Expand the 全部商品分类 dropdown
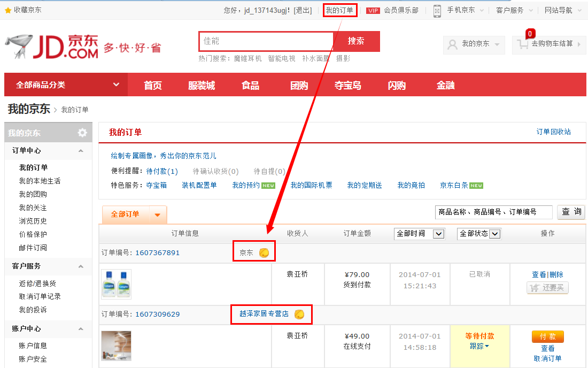The width and height of the screenshot is (588, 368). point(116,85)
